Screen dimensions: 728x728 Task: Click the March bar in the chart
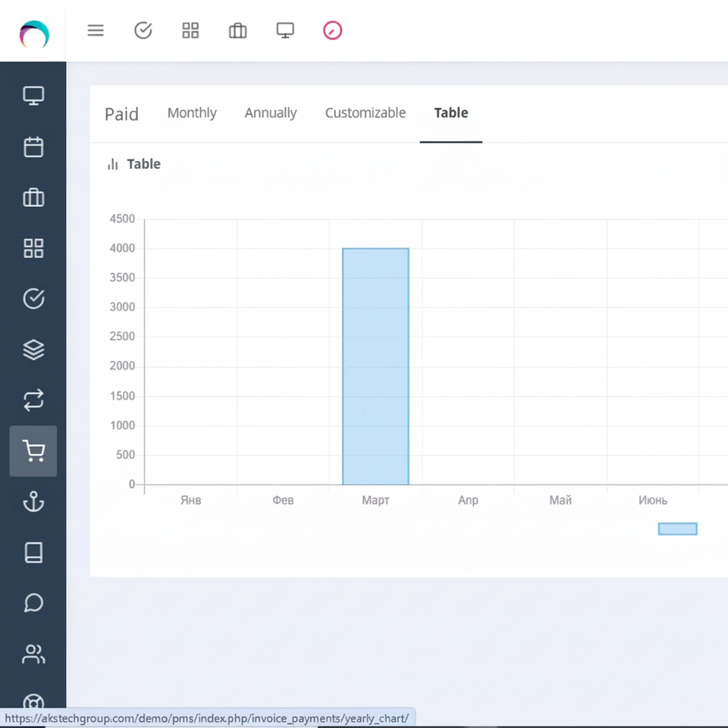tap(375, 366)
